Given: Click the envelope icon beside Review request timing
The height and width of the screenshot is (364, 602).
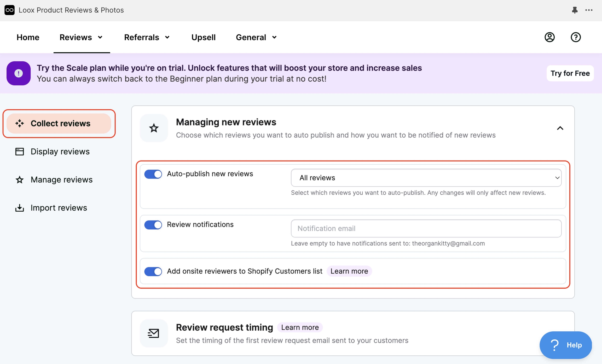Looking at the screenshot, I should pyautogui.click(x=154, y=333).
